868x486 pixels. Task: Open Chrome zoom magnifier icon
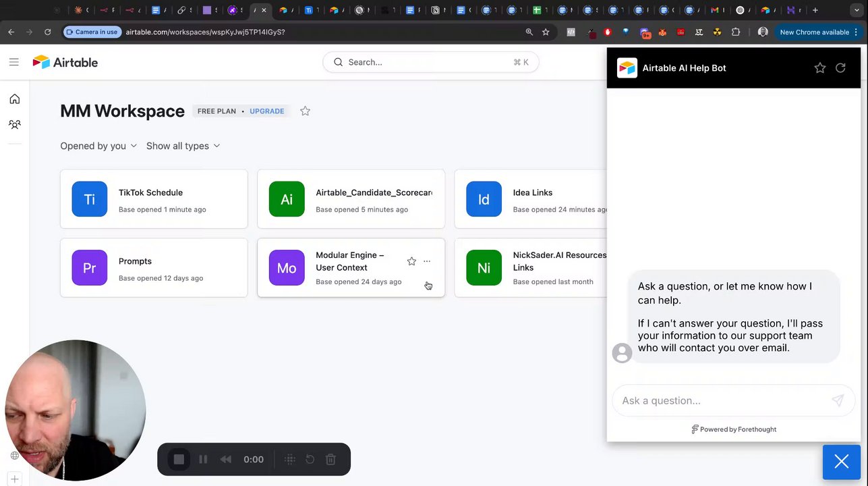[x=529, y=32]
